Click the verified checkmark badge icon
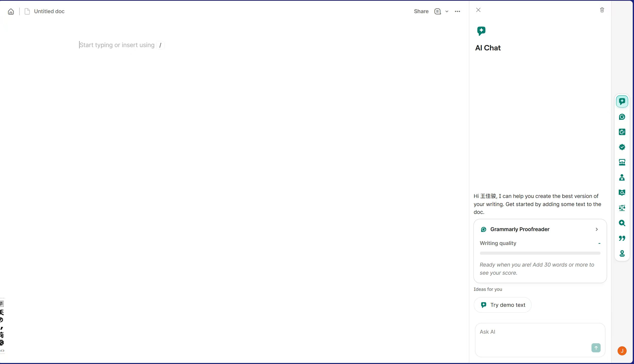This screenshot has width=634, height=364. [622, 147]
